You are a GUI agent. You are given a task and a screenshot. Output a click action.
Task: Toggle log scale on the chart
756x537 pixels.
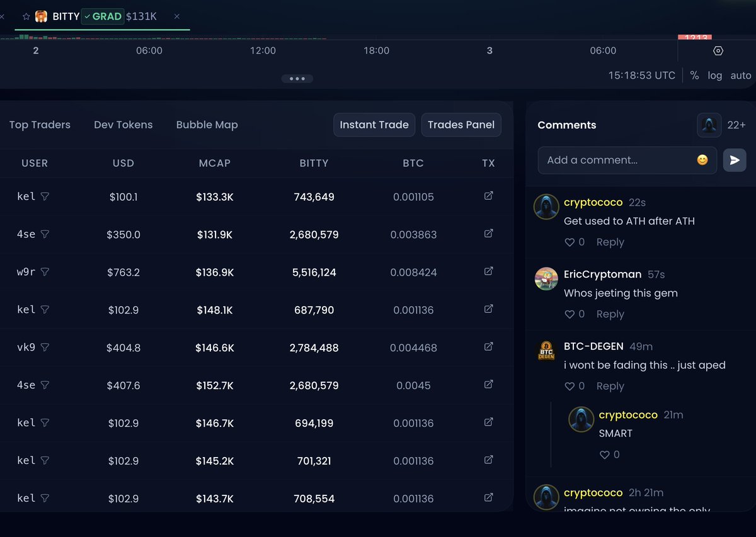(x=715, y=75)
